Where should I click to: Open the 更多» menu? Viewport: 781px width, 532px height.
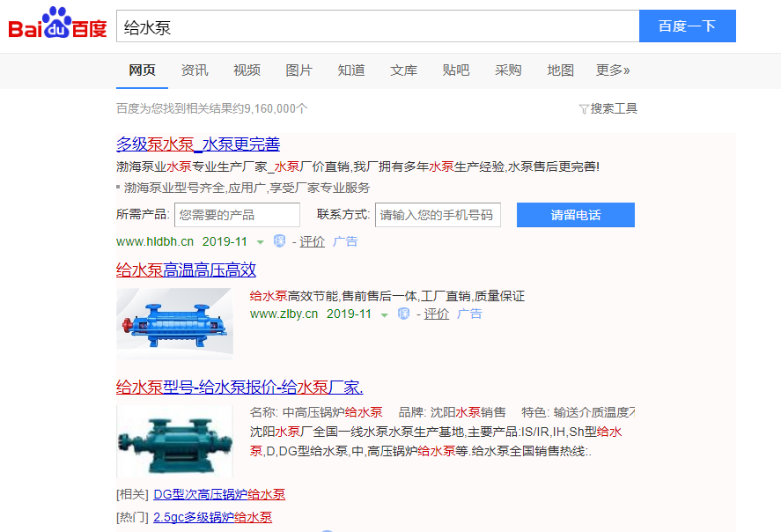[613, 70]
